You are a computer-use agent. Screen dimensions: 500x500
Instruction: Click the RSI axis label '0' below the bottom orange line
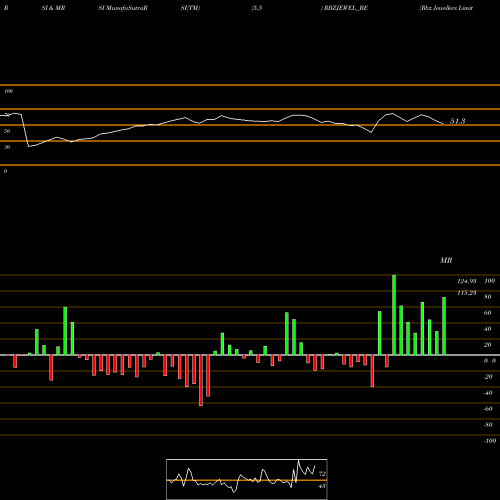point(5,171)
